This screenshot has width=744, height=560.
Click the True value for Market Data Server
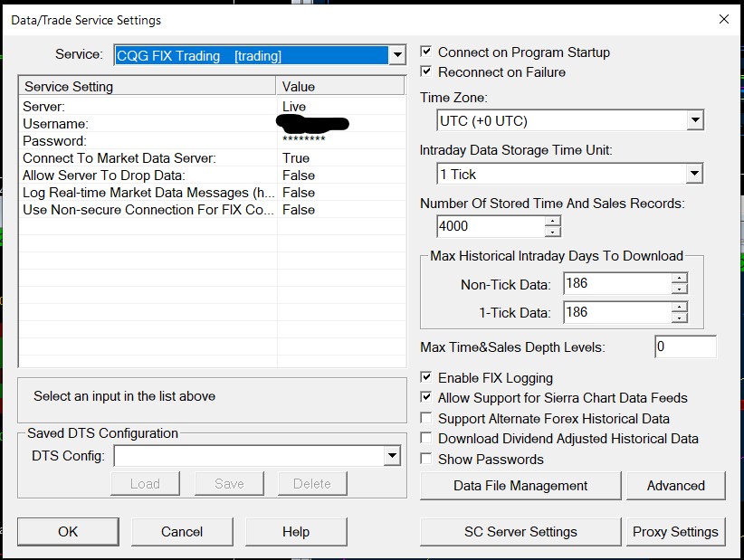[x=296, y=158]
